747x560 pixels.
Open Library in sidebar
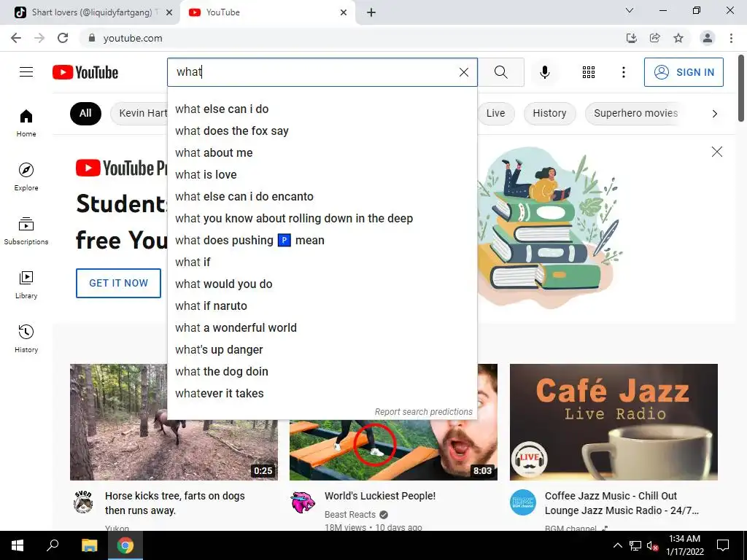pos(26,285)
